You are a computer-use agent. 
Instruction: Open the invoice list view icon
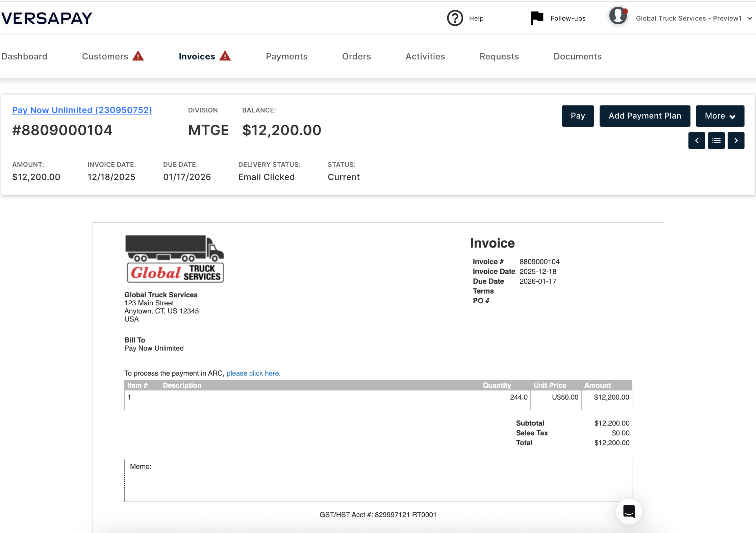coord(716,141)
